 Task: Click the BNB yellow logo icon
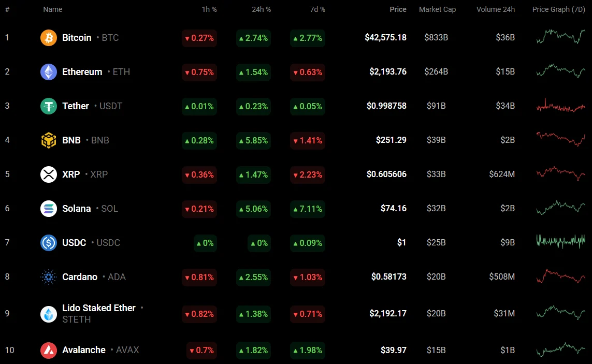(49, 140)
